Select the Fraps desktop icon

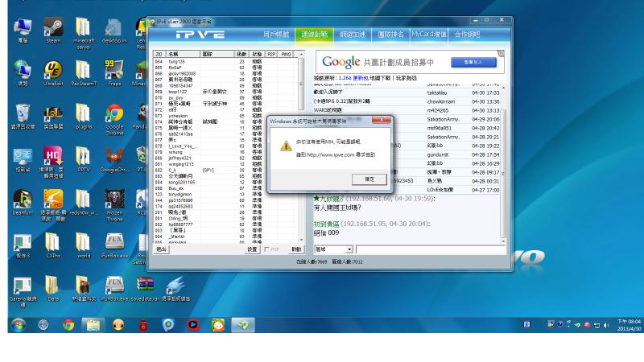(x=114, y=73)
